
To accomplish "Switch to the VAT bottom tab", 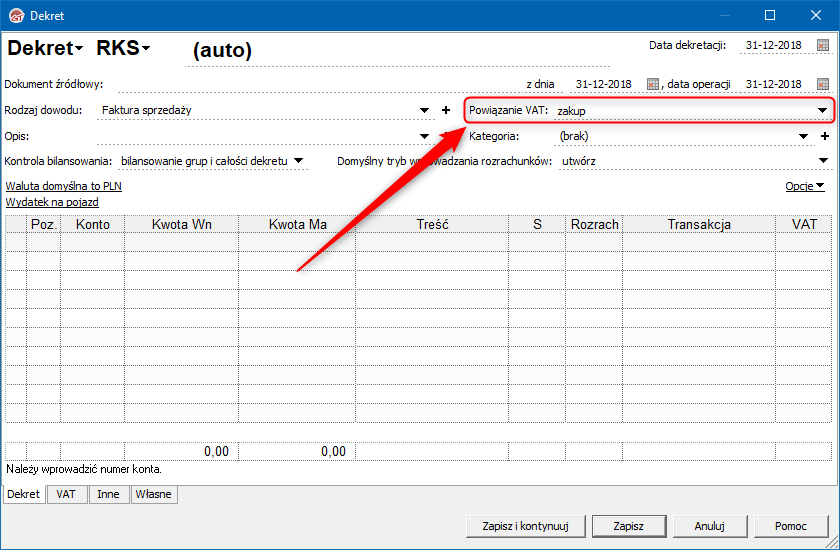I will (66, 494).
